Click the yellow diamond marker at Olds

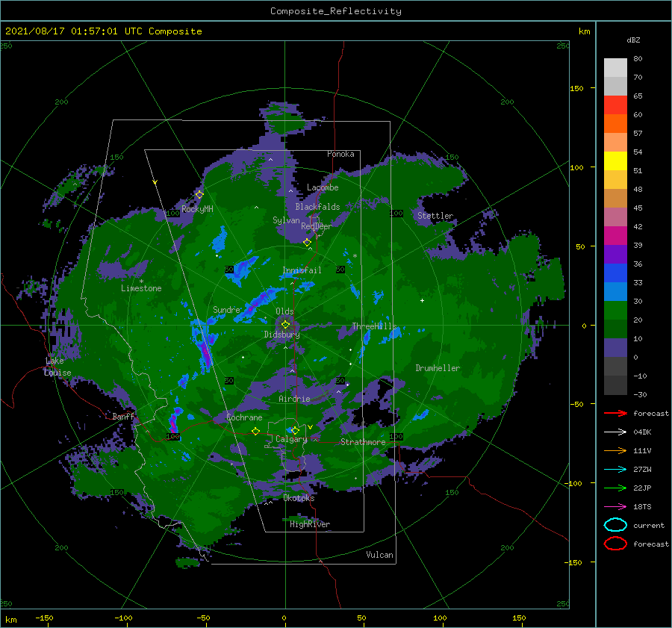[x=285, y=325]
